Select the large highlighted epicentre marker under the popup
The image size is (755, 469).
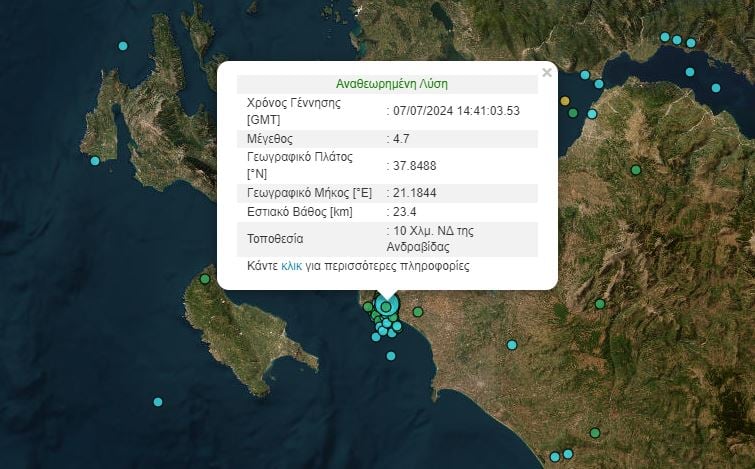click(x=386, y=306)
